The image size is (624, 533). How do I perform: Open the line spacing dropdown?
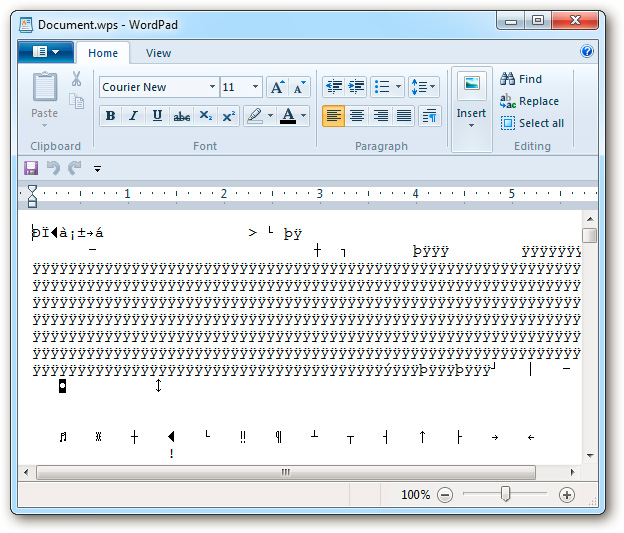tap(424, 86)
